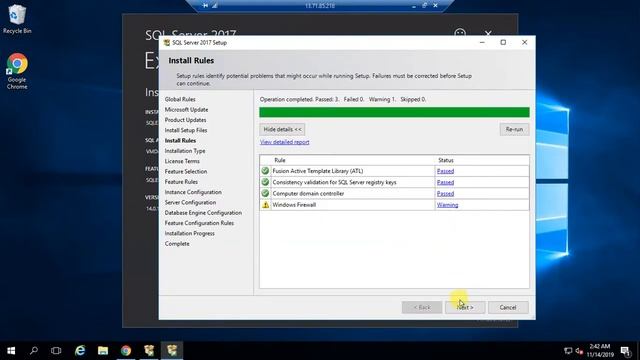Viewport: 640px width, 360px height.
Task: Select Complete step in sidebar
Action: [177, 244]
